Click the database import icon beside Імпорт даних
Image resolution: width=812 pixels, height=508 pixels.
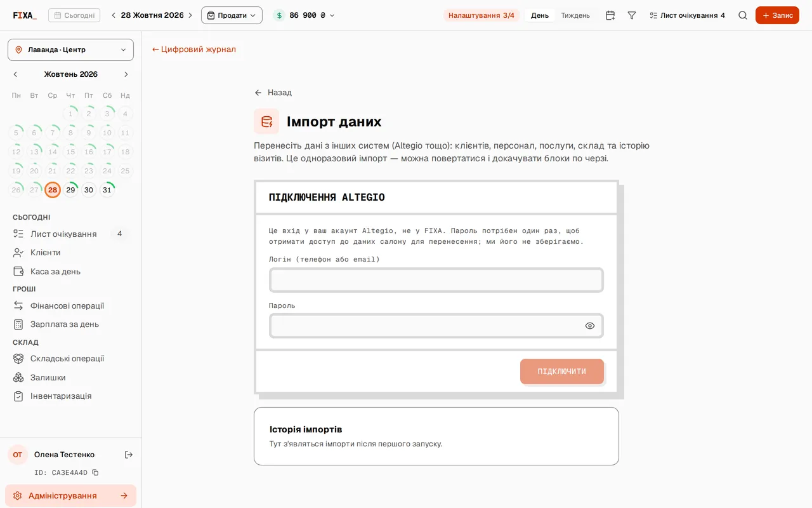(x=266, y=121)
